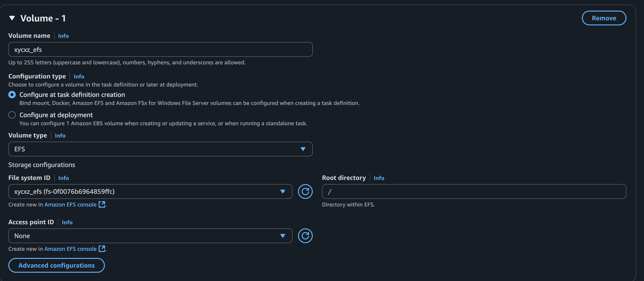Image resolution: width=644 pixels, height=281 pixels.
Task: Open Info link for Configuration type
Action: coord(79,76)
